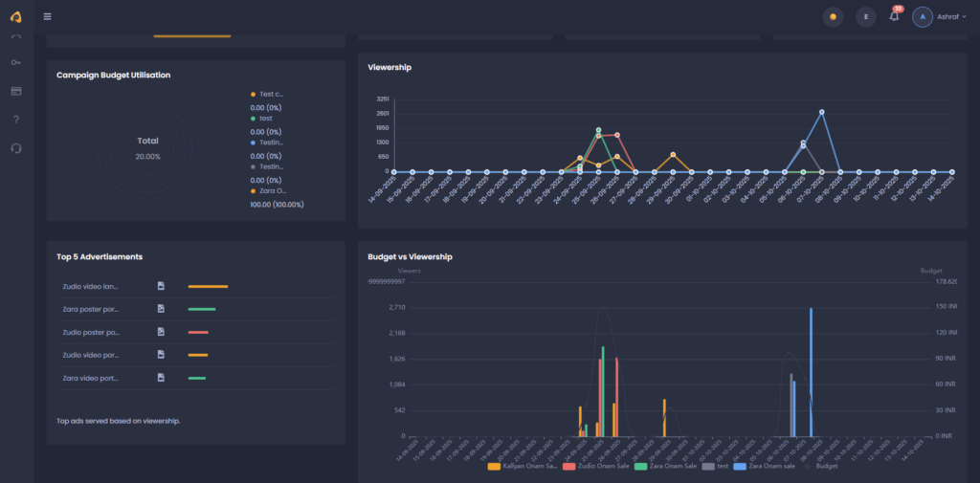Click the round E button in the header
Screen dimensions: 980x483
(x=866, y=17)
